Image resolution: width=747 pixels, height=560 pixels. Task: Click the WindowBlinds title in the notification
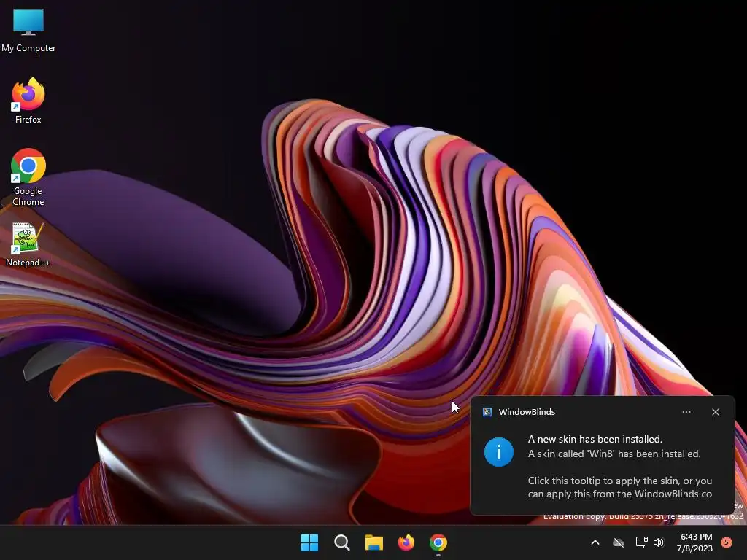click(527, 412)
